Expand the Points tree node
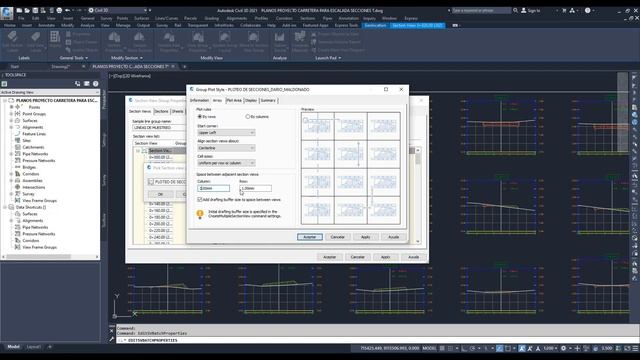Image resolution: width=640 pixels, height=360 pixels. click(x=11, y=107)
